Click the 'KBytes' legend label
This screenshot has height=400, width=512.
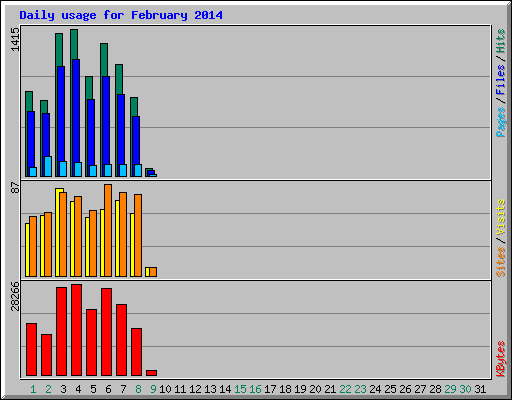pos(501,359)
